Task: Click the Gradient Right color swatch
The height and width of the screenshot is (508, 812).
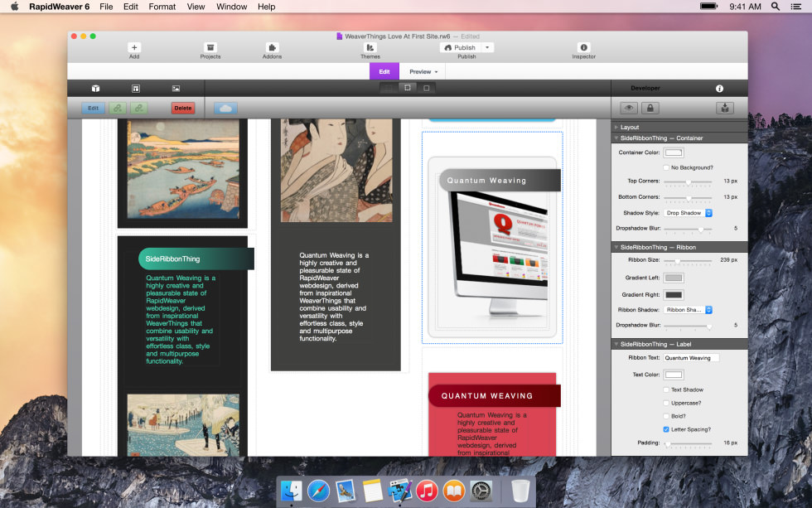Action: coord(674,295)
